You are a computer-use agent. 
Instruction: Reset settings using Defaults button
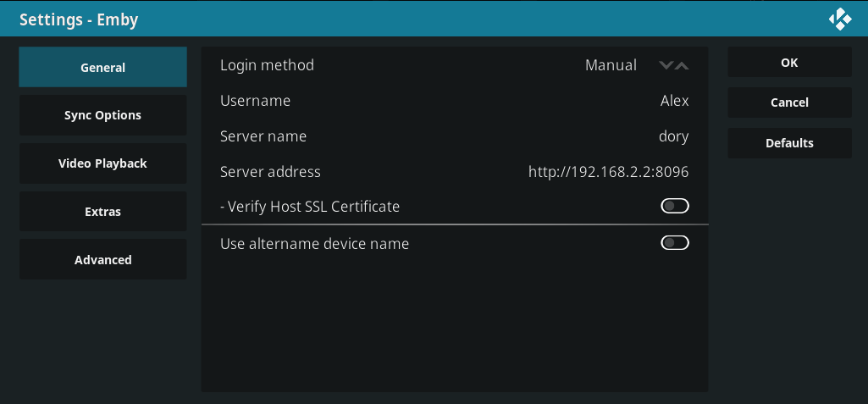[x=789, y=143]
